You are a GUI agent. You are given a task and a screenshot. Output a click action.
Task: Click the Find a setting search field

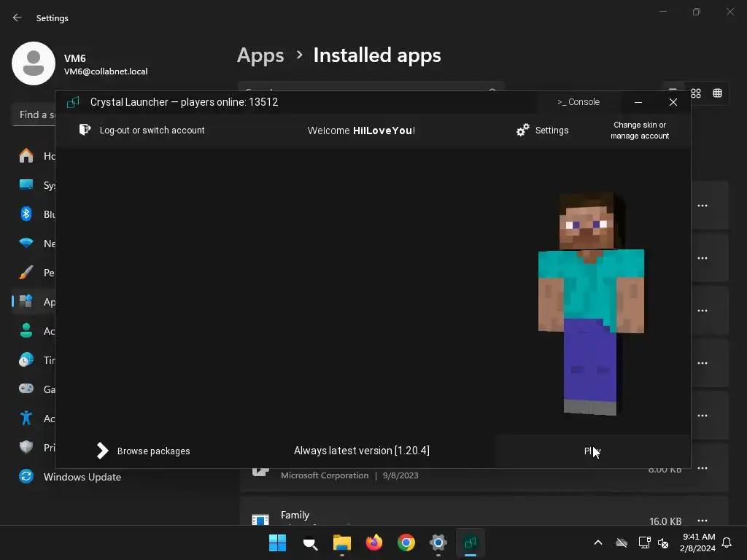coord(34,114)
